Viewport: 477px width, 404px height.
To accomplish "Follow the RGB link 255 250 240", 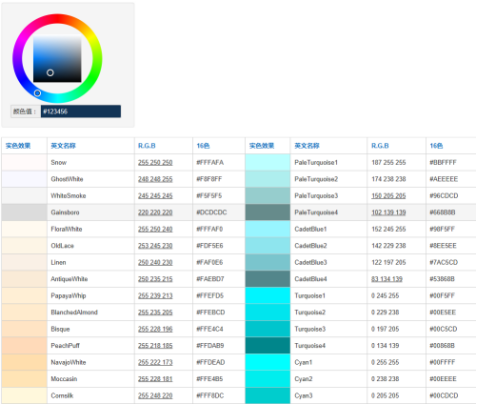I will point(155,229).
